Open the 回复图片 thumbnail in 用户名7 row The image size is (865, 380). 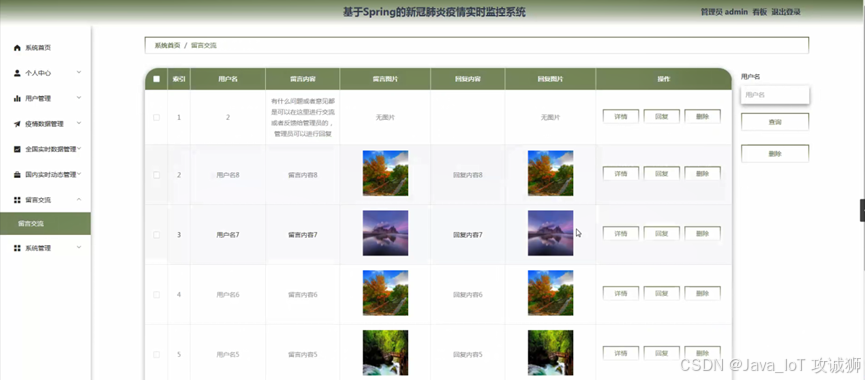(550, 233)
